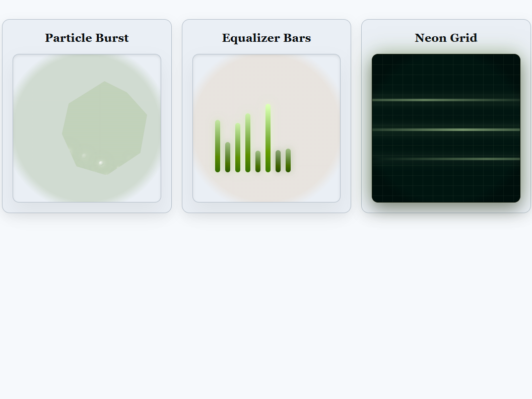The height and width of the screenshot is (399, 532).
Task: Select the rightmost equalizer bar
Action: pos(288,160)
